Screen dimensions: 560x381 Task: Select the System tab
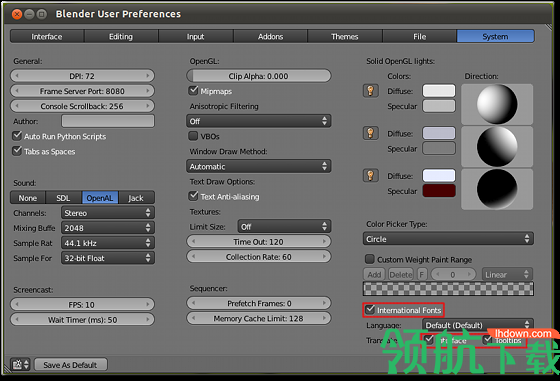pyautogui.click(x=495, y=36)
